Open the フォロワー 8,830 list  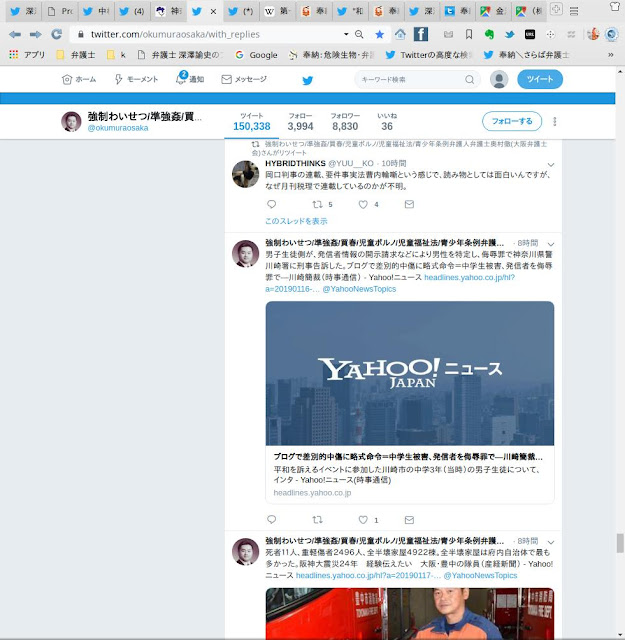point(345,122)
